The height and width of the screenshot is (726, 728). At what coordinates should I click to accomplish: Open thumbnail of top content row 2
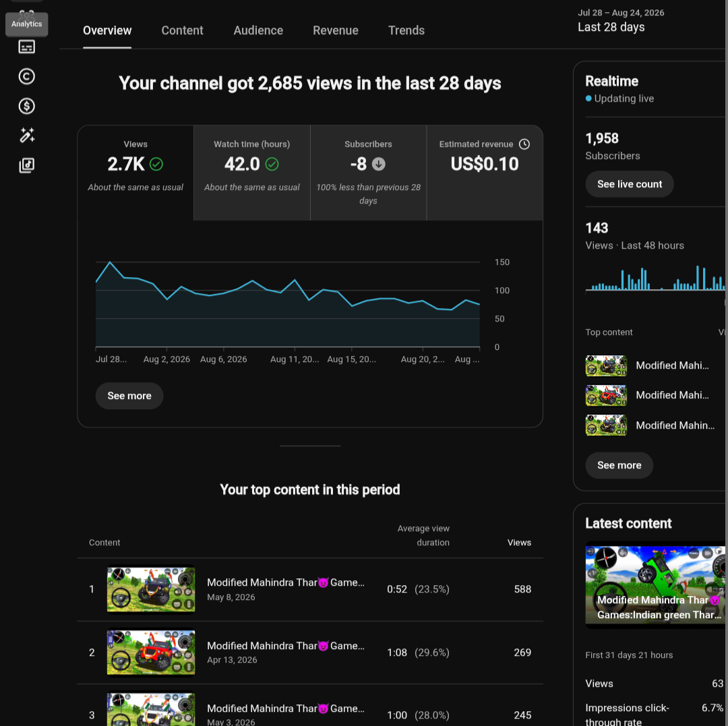pos(151,653)
